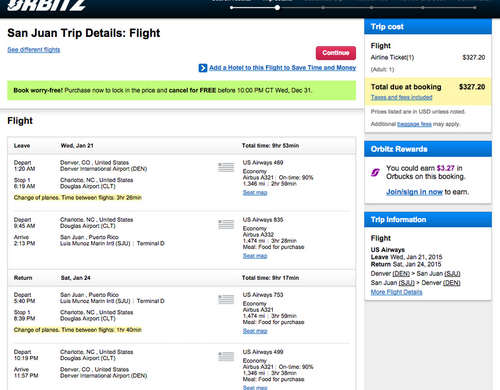Open the Taxes and fees included link
Screen dimensions: 500x390
coord(401,97)
